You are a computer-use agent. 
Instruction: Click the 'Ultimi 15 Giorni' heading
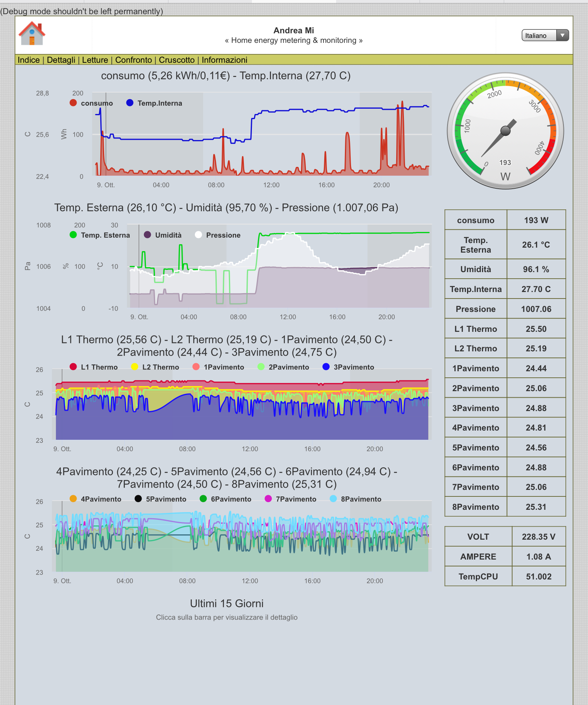[227, 604]
